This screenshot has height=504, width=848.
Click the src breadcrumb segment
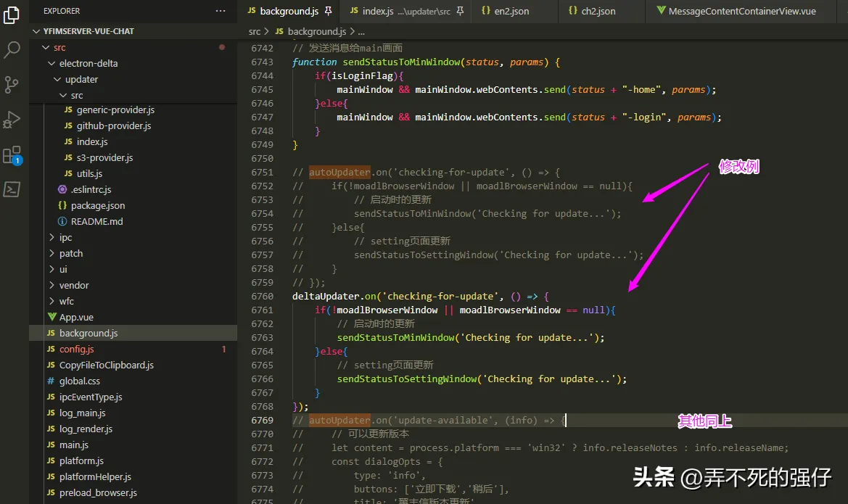coord(254,32)
